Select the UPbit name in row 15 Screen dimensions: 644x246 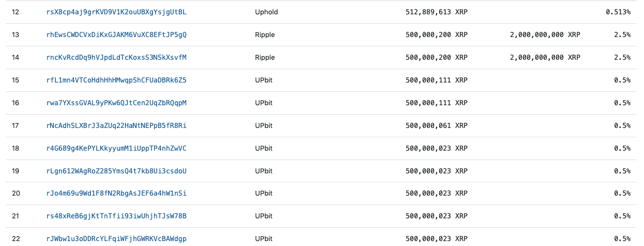(264, 80)
